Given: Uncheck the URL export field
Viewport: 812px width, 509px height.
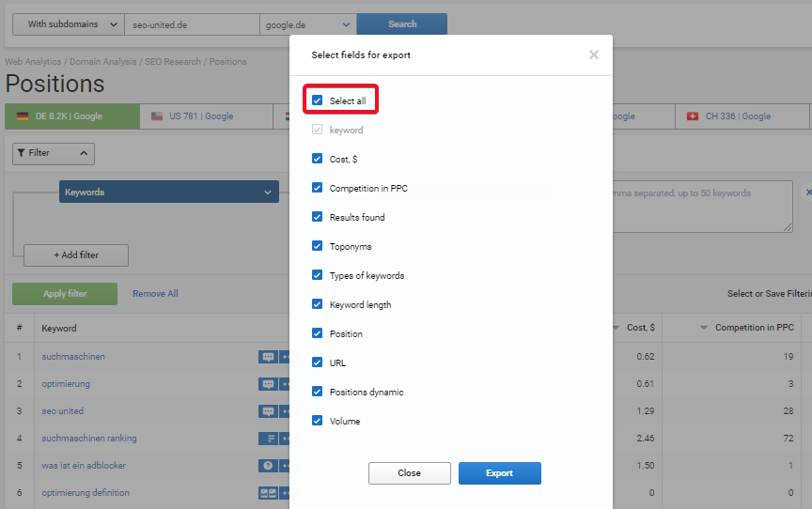Looking at the screenshot, I should tap(317, 362).
